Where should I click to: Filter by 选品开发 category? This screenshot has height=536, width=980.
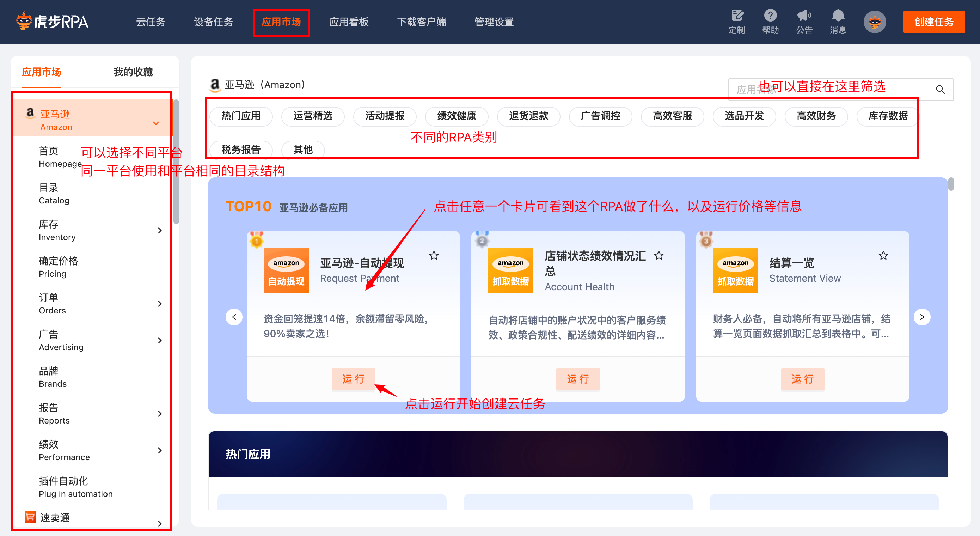coord(744,116)
